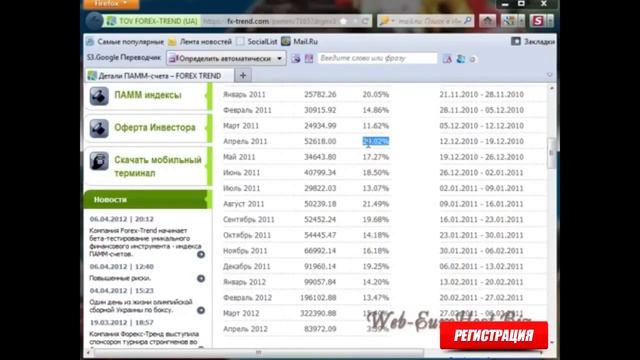Click the Январь 2012 row label

click(x=244, y=282)
